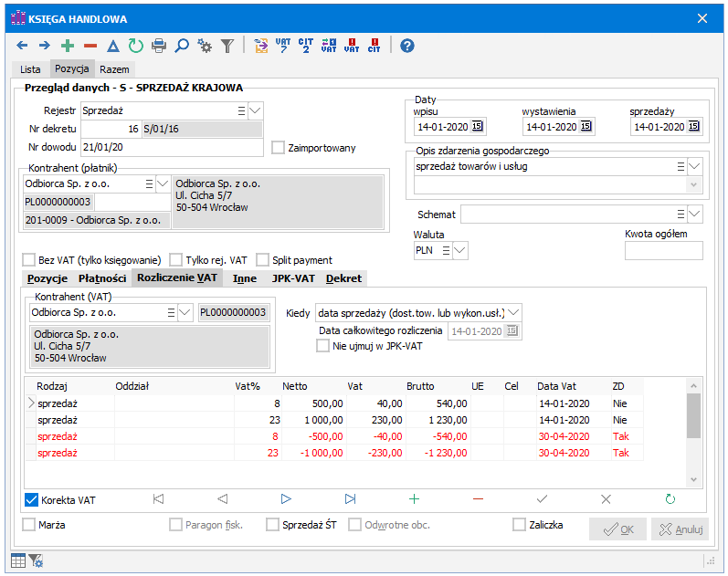Add VAT row with green plus navigator icon
The image size is (728, 576).
414,499
